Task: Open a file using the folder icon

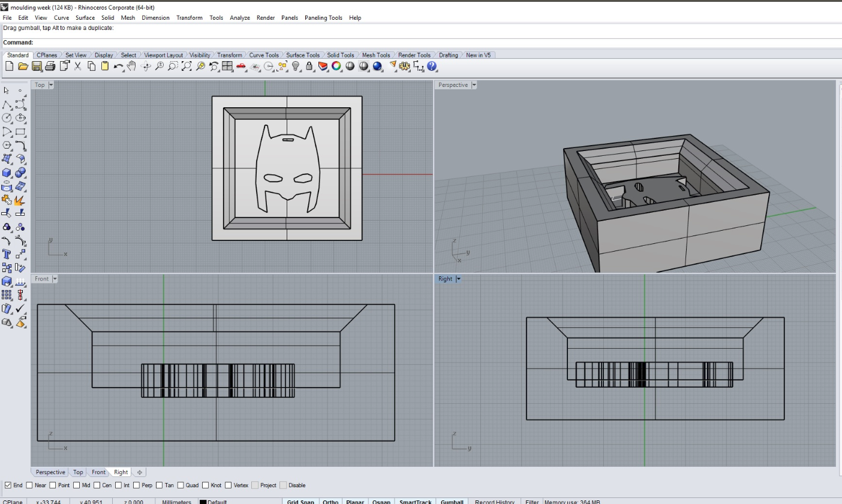Action: (x=23, y=67)
